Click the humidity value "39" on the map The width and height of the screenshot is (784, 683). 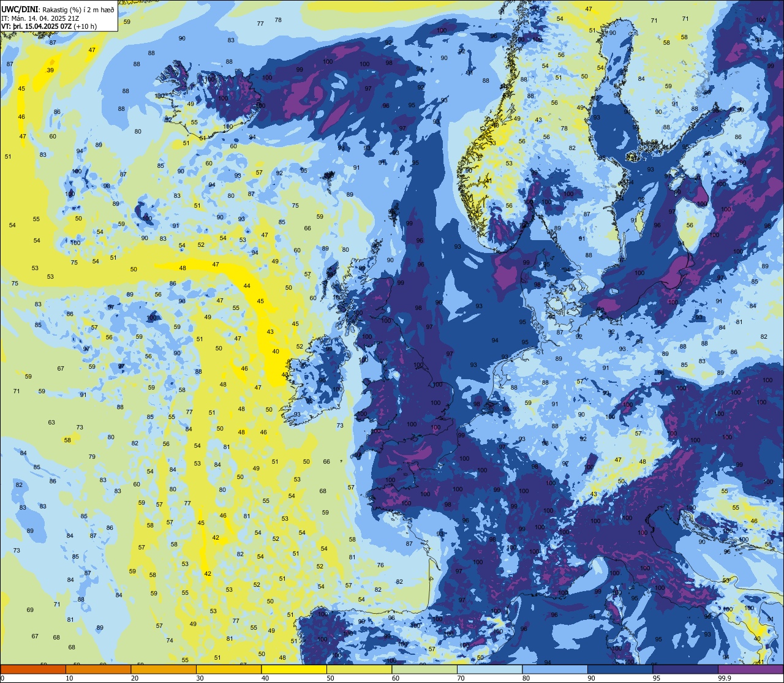[50, 70]
